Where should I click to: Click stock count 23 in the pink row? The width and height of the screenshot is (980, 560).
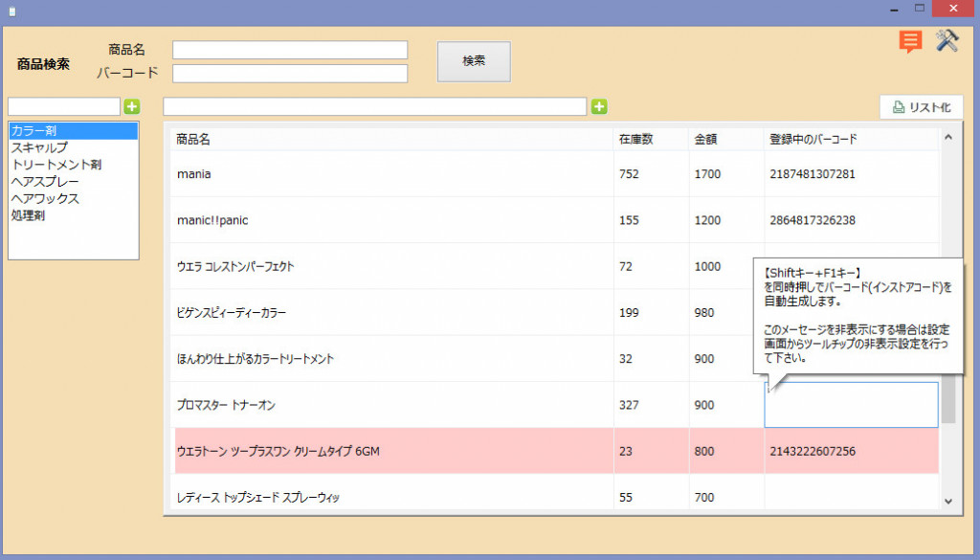pyautogui.click(x=626, y=451)
